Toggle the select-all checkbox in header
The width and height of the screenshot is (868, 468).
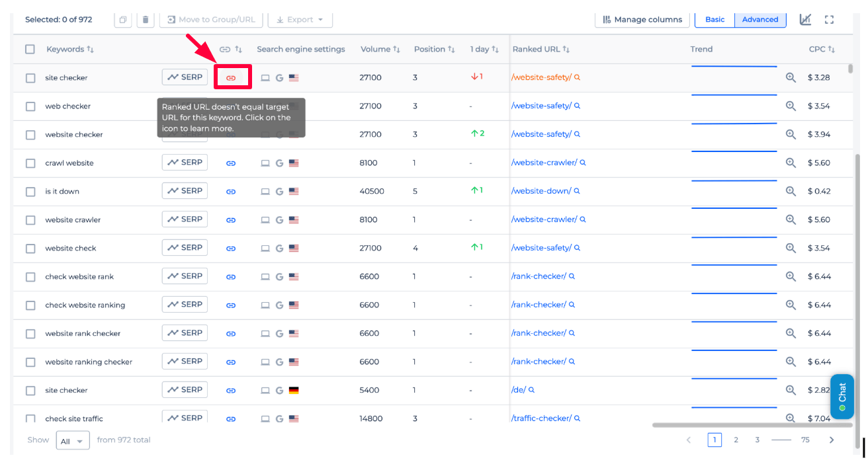click(30, 49)
